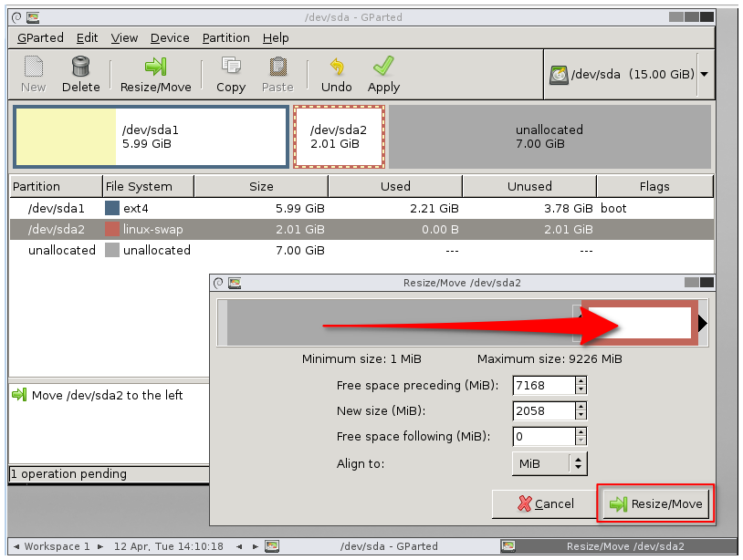Click the app icon in Resize/Move dialog title bar

click(235, 283)
